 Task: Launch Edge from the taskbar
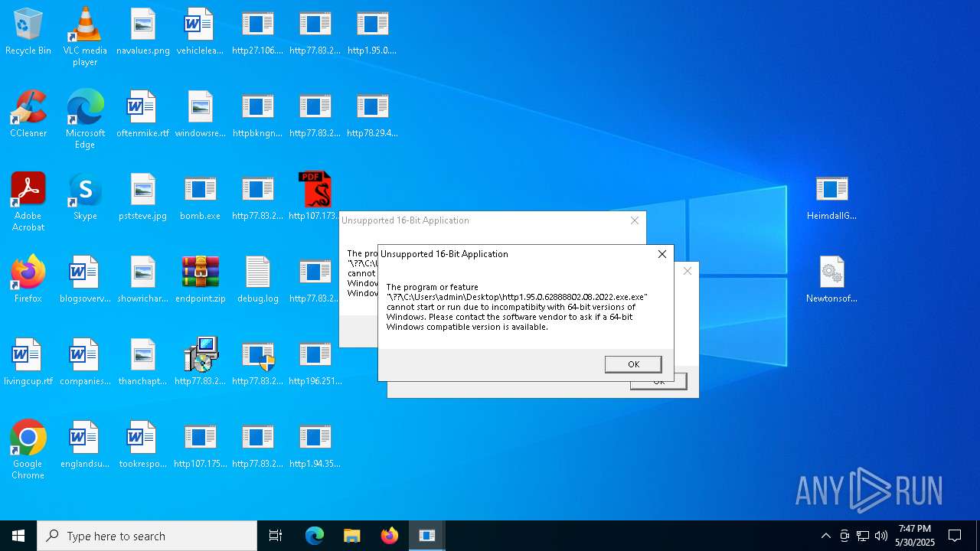click(315, 536)
